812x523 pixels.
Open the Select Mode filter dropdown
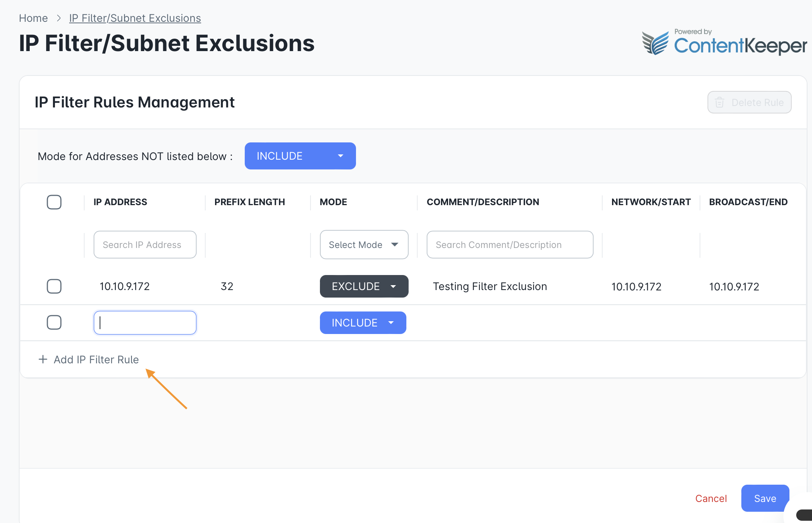364,245
